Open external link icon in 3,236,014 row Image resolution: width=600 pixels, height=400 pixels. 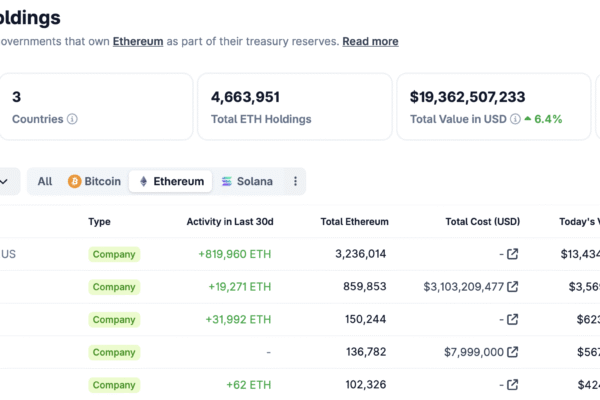coord(513,254)
